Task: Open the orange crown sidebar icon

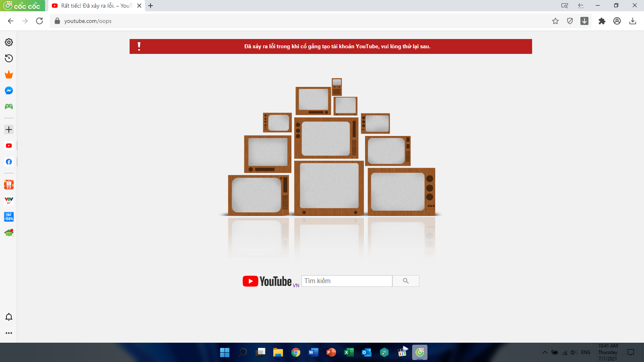Action: 9,74
